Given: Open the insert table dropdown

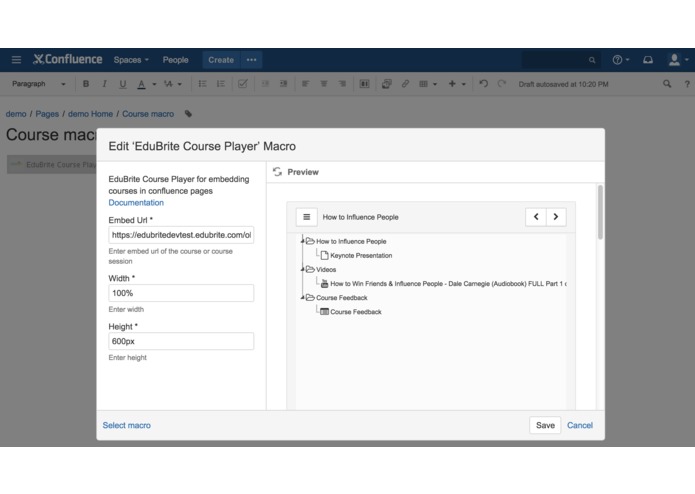Looking at the screenshot, I should pyautogui.click(x=428, y=84).
